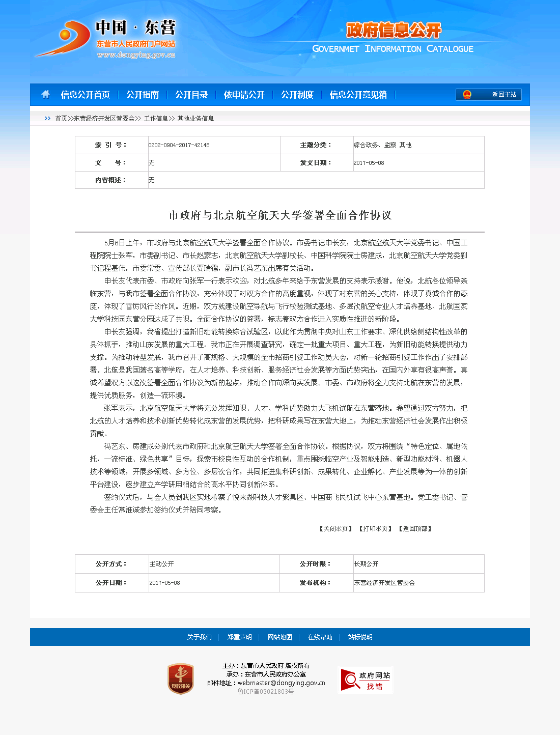
Task: Open the 信息公开首页 menu item
Action: (x=85, y=95)
